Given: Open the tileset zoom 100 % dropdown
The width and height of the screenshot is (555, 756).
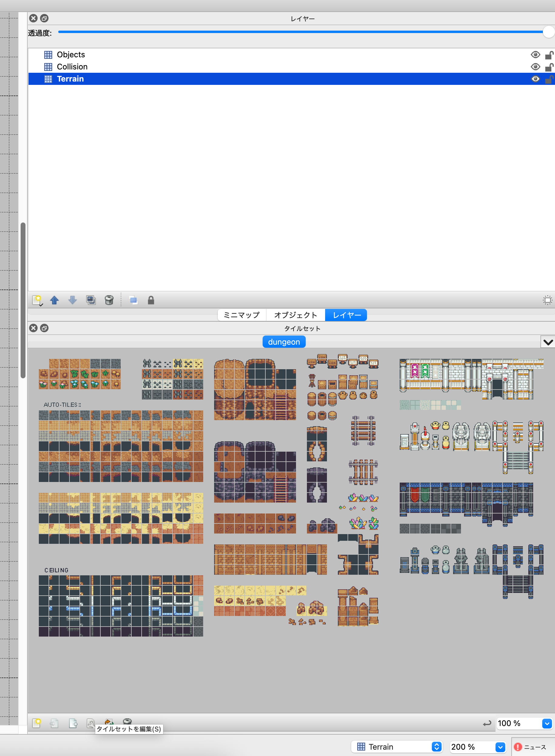Looking at the screenshot, I should point(547,724).
